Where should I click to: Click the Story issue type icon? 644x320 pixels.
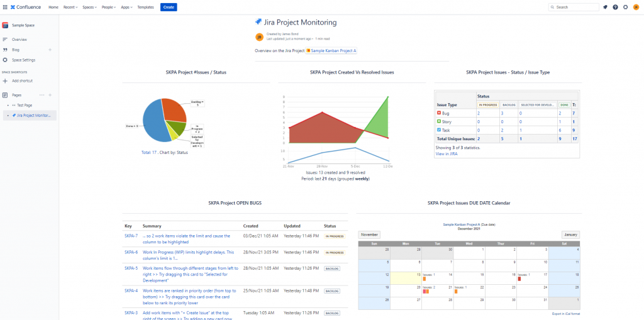438,121
